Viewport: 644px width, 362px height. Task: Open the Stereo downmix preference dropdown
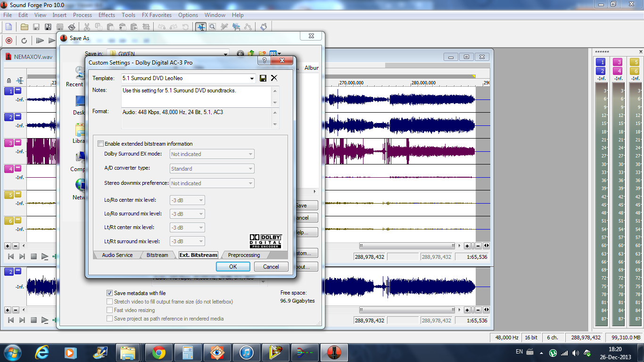[x=250, y=183]
